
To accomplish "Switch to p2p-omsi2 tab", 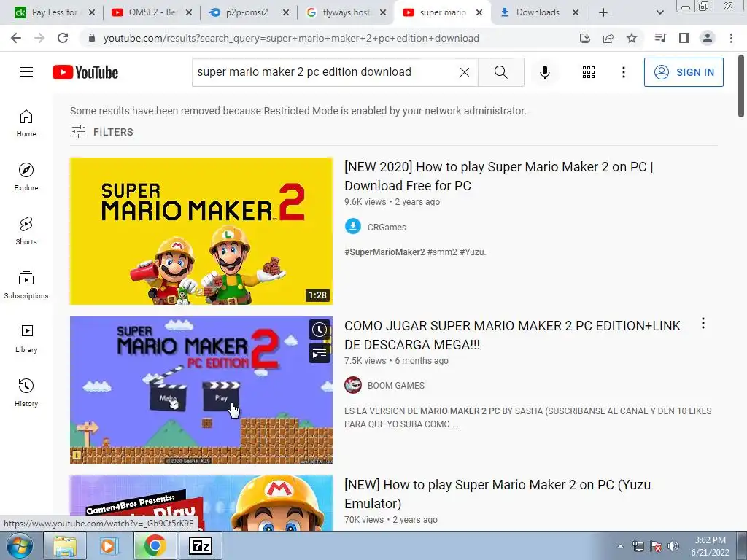I will (248, 12).
